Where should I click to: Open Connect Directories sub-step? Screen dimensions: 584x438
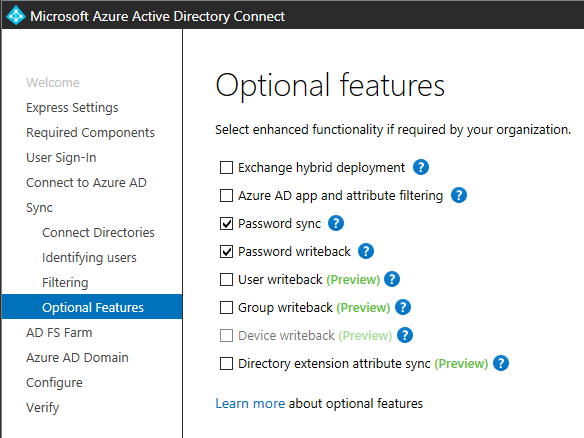click(x=98, y=232)
